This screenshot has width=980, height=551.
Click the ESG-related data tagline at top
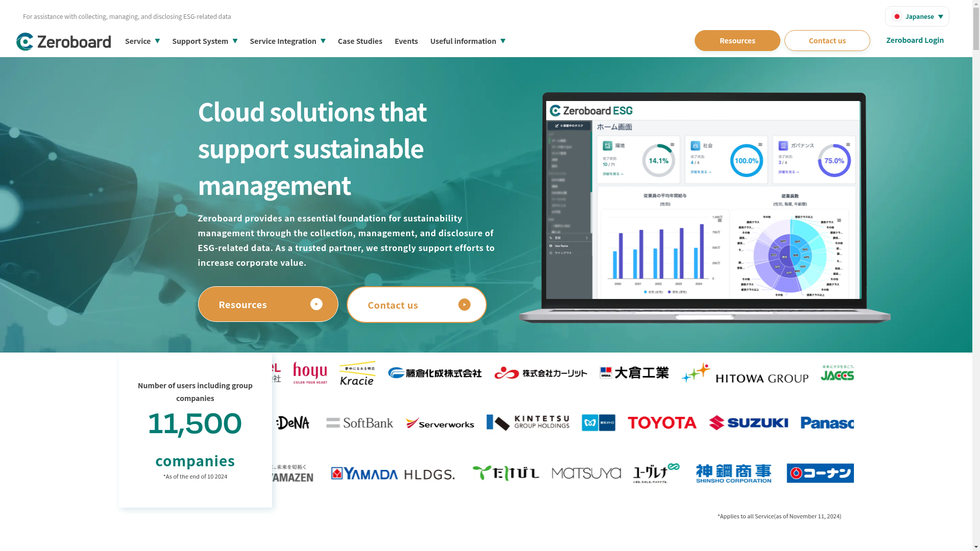pos(127,16)
